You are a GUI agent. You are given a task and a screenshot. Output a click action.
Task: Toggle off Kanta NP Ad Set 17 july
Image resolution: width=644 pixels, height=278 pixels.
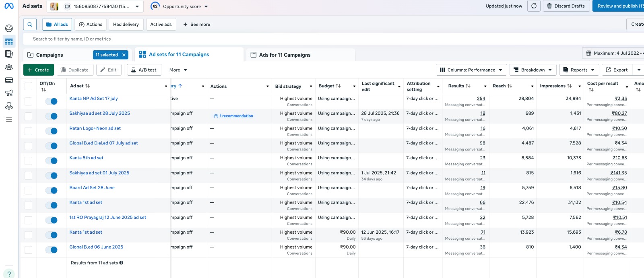52,101
